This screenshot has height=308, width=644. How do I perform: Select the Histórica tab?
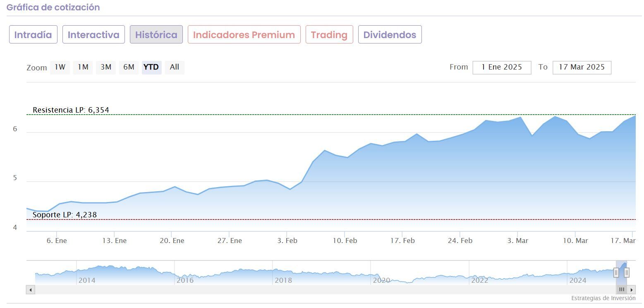[156, 35]
